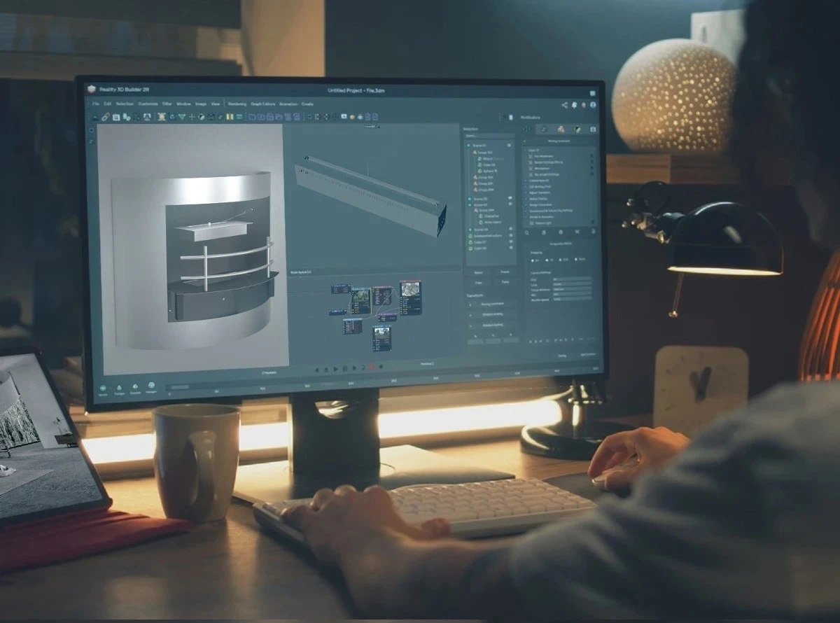Click the Freeze button under the scene tree

tap(505, 272)
